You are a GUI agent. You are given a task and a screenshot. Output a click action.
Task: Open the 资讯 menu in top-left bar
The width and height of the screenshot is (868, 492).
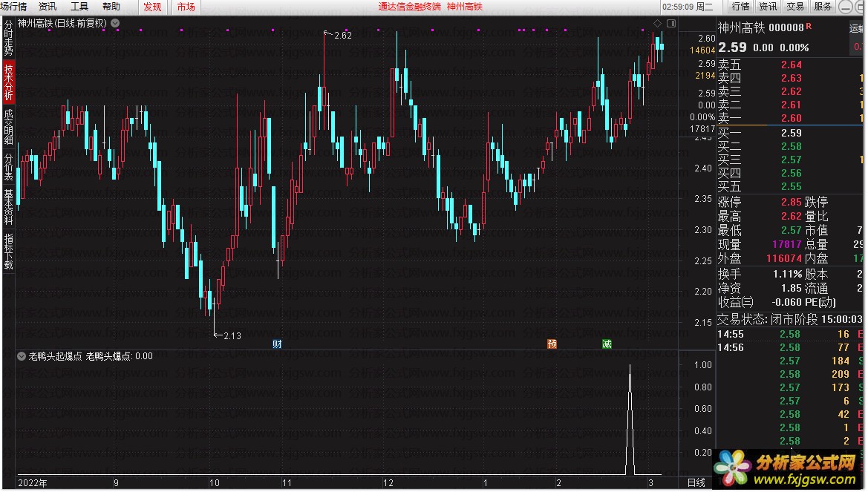[48, 7]
